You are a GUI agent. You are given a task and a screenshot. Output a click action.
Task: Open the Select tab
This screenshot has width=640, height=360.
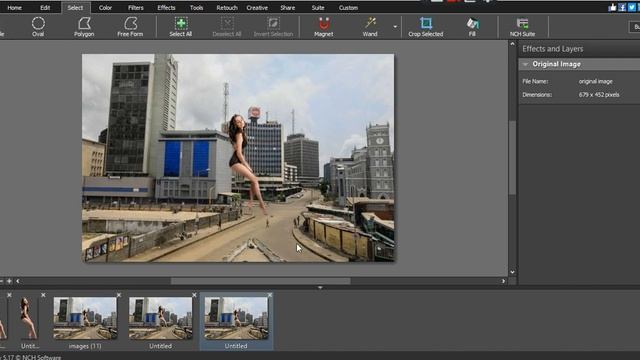(x=75, y=8)
